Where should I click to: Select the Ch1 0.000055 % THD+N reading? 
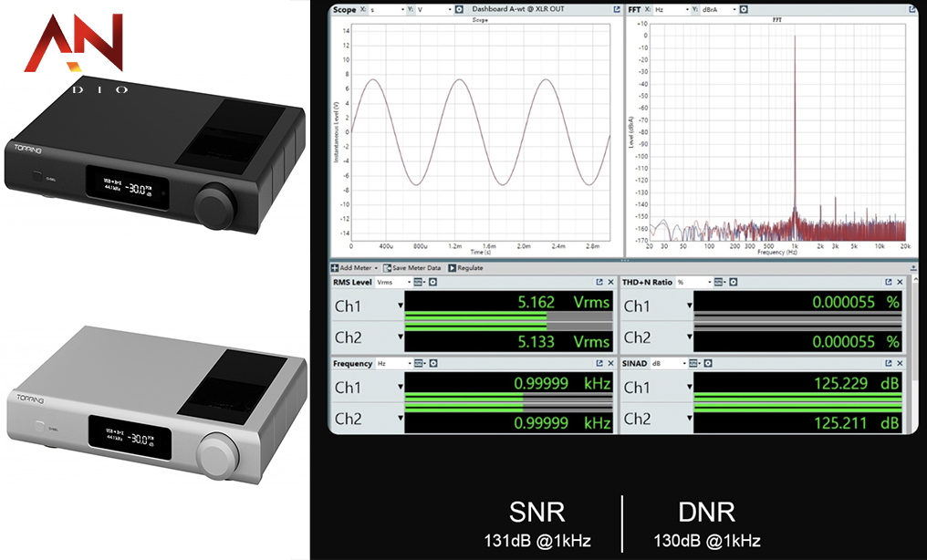pyautogui.click(x=856, y=303)
